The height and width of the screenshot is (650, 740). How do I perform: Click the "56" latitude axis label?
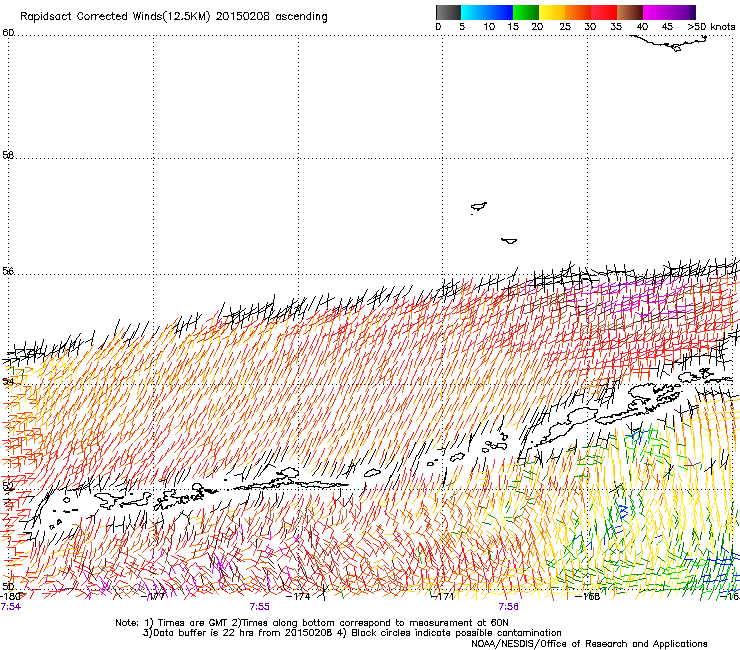click(x=8, y=271)
